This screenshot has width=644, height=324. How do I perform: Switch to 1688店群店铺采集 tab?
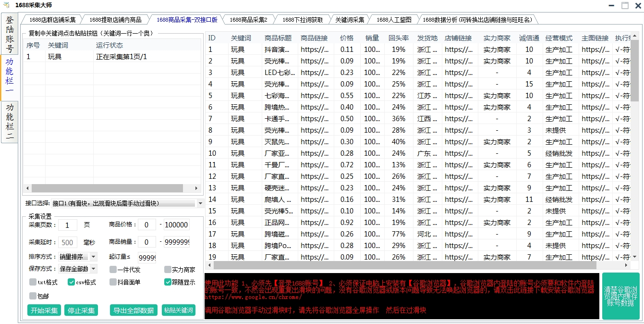tap(52, 20)
